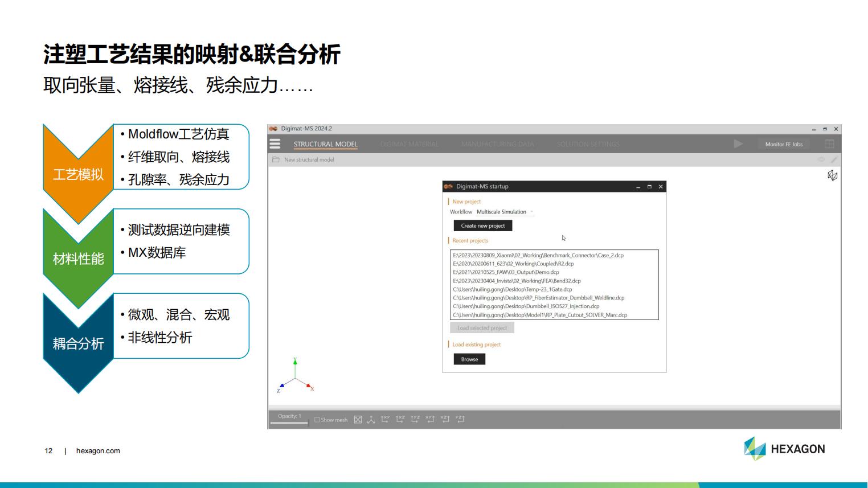Open the SOLUTION SETTINGS tab
The image size is (868, 488).
[x=588, y=144]
